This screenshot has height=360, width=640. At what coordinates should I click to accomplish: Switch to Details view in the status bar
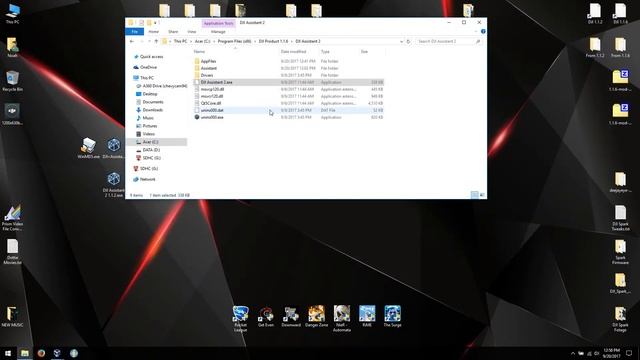point(474,195)
